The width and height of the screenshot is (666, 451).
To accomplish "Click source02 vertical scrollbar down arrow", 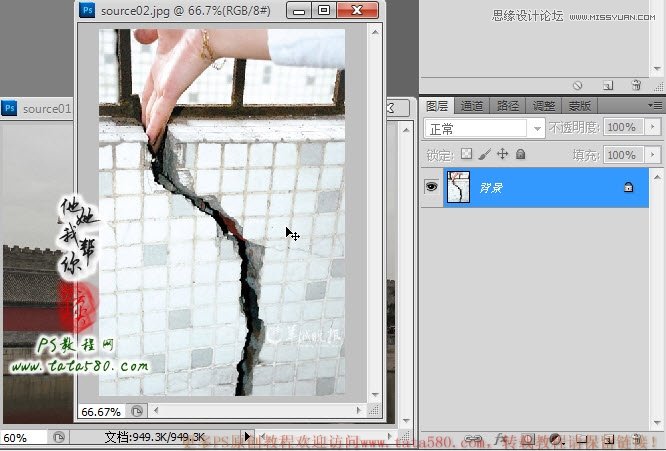I will [375, 395].
